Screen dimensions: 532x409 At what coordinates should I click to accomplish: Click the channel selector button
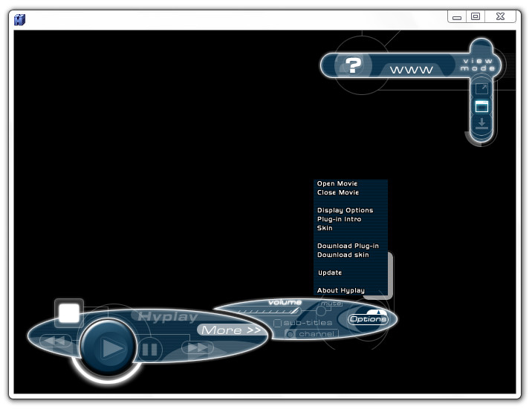(312, 334)
